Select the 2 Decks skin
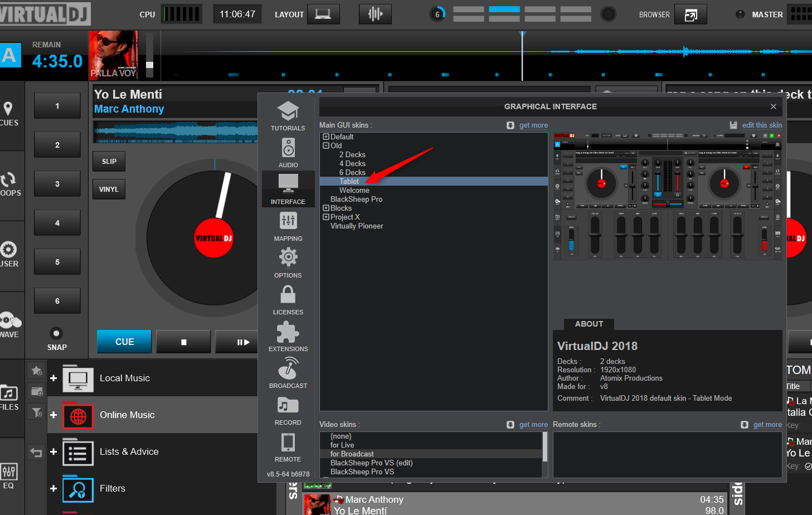 [352, 154]
